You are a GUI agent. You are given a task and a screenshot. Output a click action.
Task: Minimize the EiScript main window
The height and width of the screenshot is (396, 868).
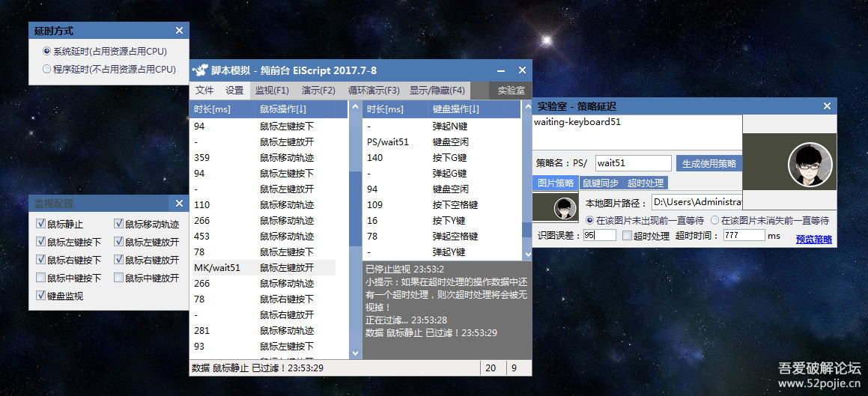(x=501, y=70)
